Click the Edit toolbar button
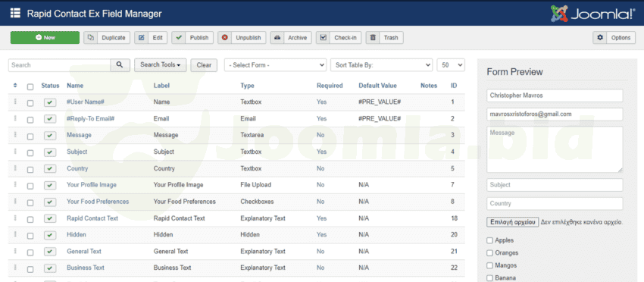The height and width of the screenshot is (282, 644). coord(151,37)
